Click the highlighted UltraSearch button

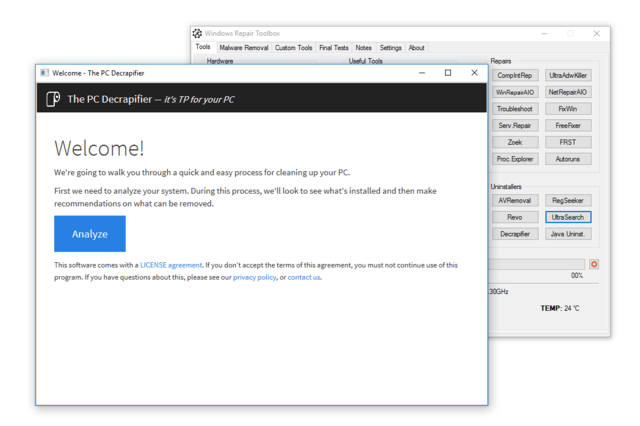point(568,217)
